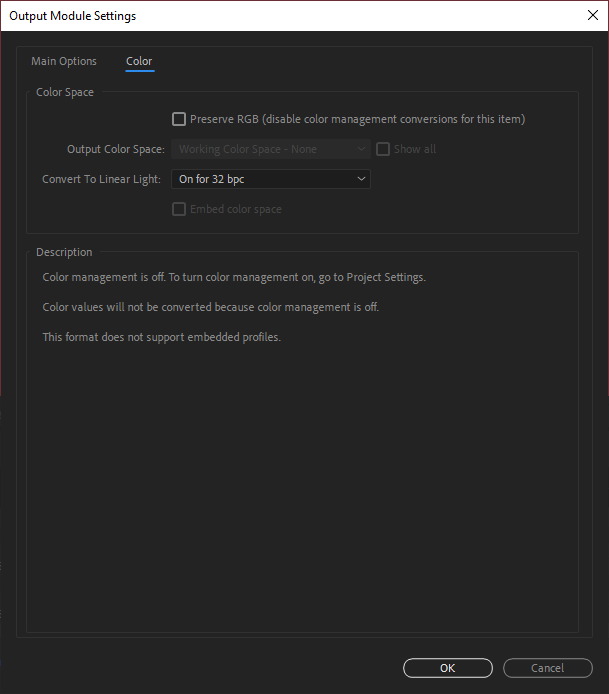The width and height of the screenshot is (609, 694).
Task: Expand the Convert To Linear Light chevron arrow
Action: (361, 179)
